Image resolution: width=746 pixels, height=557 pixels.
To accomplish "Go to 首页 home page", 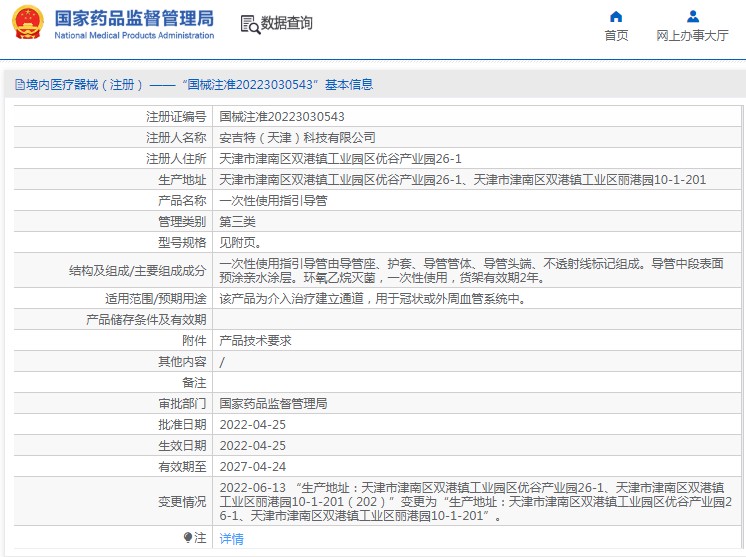I will pyautogui.click(x=616, y=36).
